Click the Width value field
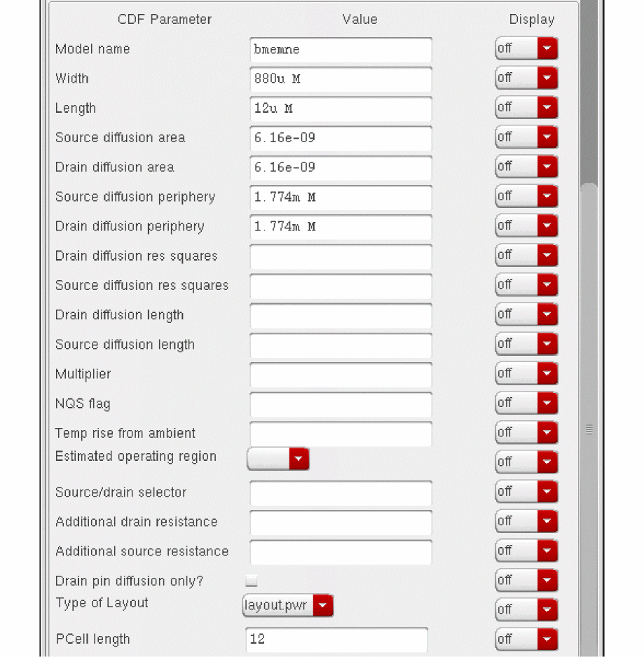The height and width of the screenshot is (657, 644). 341,79
